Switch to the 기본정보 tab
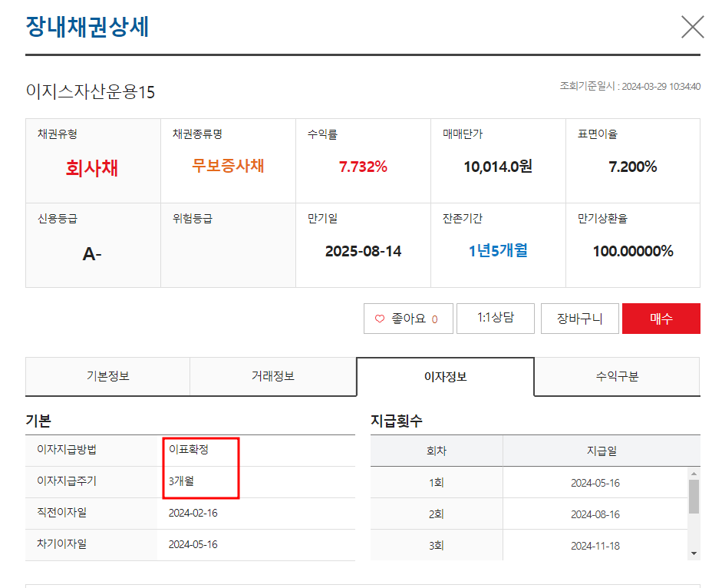The width and height of the screenshot is (712, 588). 107,376
